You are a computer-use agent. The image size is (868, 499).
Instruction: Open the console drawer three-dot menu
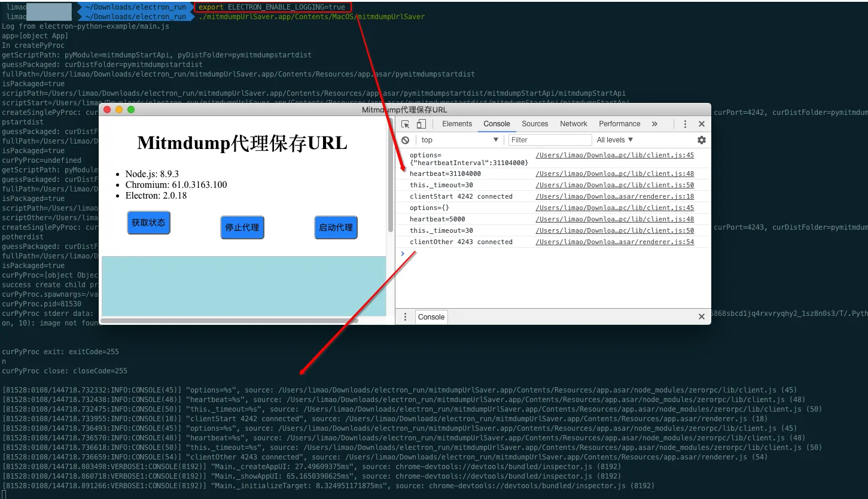pos(406,317)
